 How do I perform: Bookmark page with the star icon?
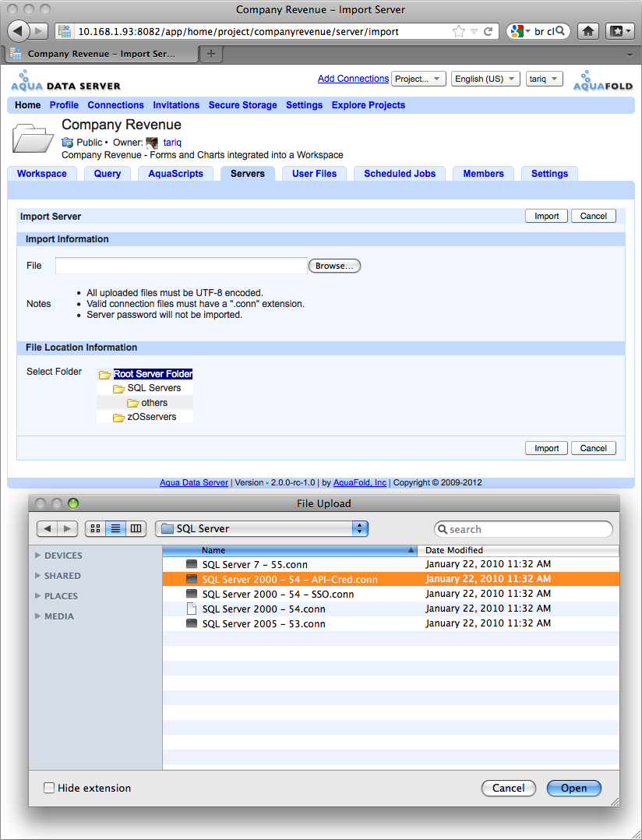(x=458, y=32)
